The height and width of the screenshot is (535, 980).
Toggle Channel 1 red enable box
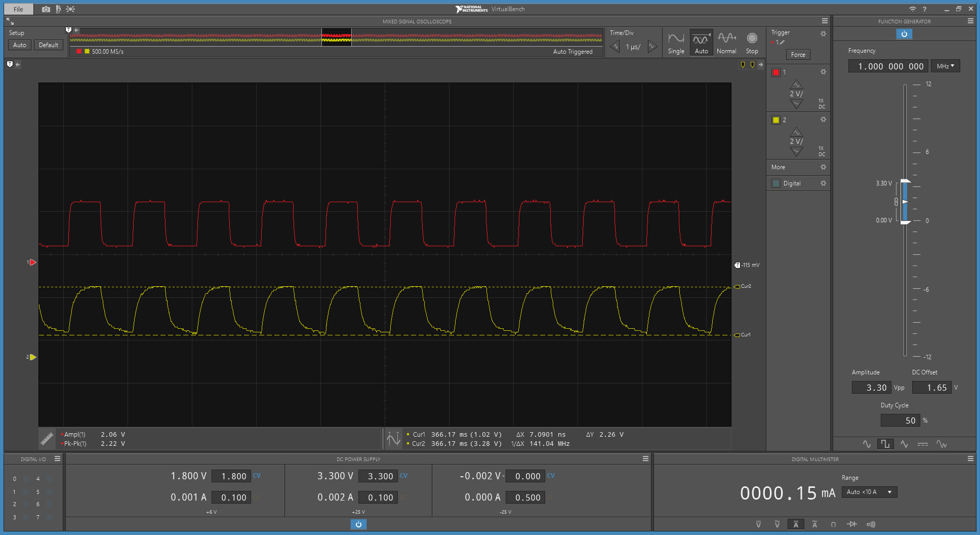[776, 72]
